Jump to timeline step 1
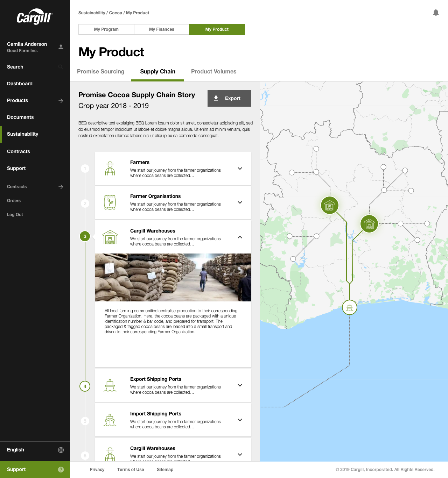 tap(85, 169)
